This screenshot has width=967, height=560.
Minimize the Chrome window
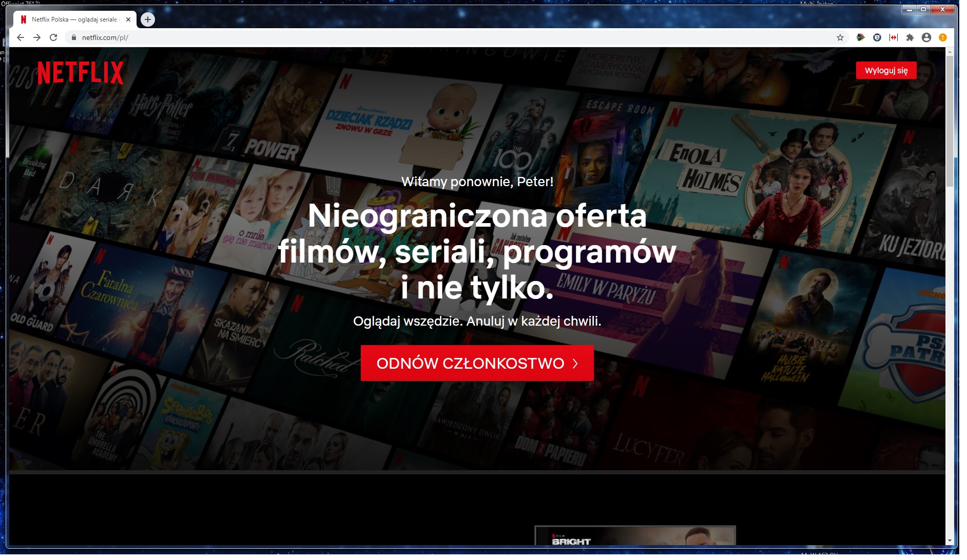click(x=909, y=9)
